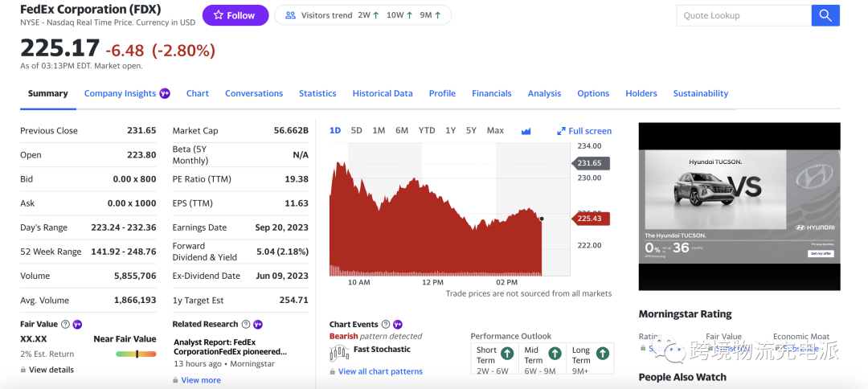Click the People Also Watch heading
868x389 pixels.
point(682,377)
